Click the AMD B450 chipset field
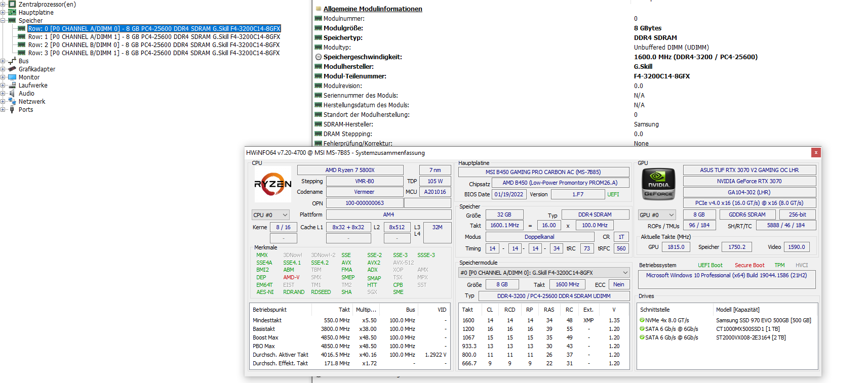The width and height of the screenshot is (868, 383). click(560, 183)
